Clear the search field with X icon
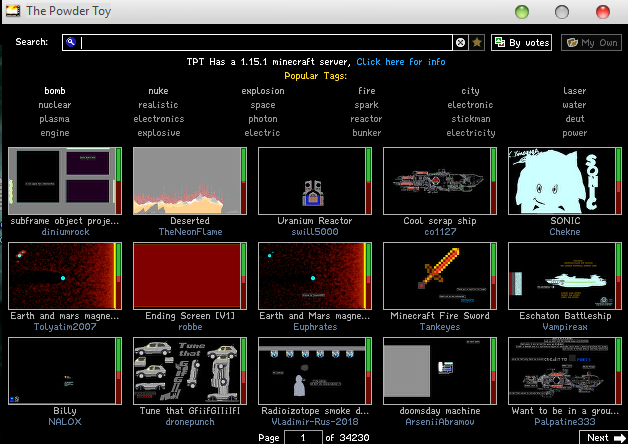This screenshot has height=444, width=628. pos(460,42)
